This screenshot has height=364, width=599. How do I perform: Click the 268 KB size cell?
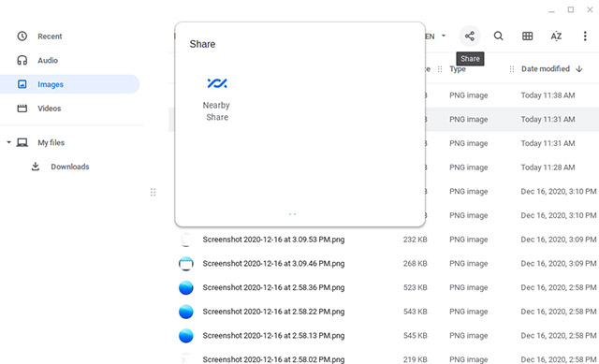pyautogui.click(x=415, y=264)
